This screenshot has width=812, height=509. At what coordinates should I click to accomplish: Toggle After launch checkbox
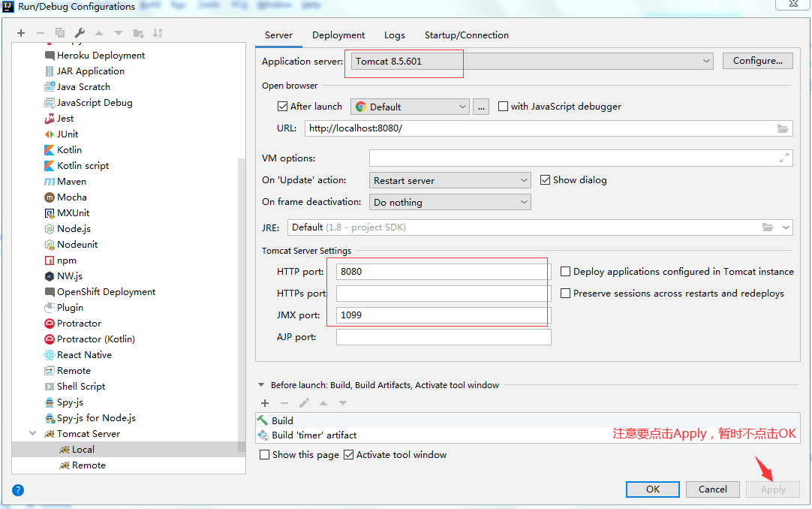click(x=282, y=106)
